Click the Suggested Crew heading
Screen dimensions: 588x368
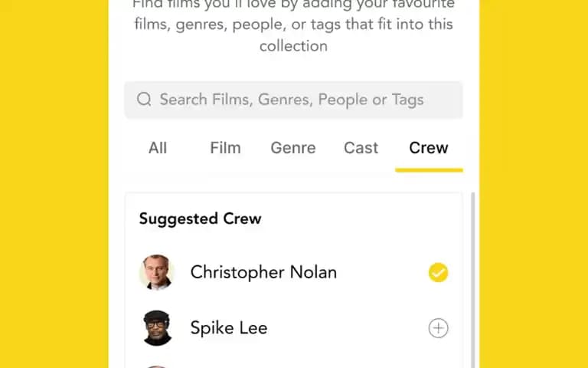click(x=201, y=219)
